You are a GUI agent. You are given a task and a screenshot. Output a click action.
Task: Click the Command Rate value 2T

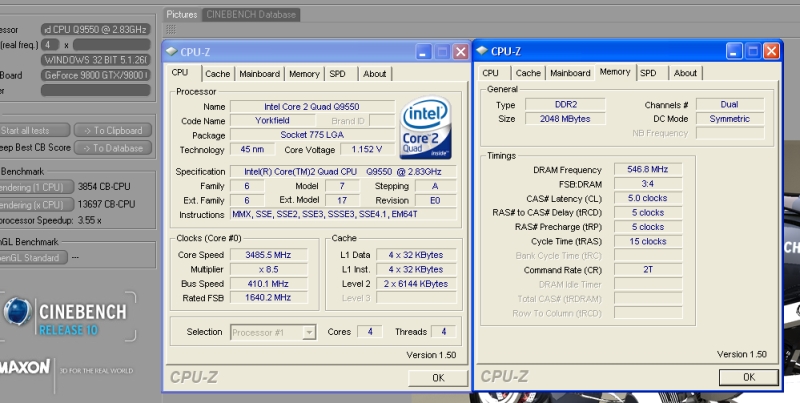pos(648,270)
